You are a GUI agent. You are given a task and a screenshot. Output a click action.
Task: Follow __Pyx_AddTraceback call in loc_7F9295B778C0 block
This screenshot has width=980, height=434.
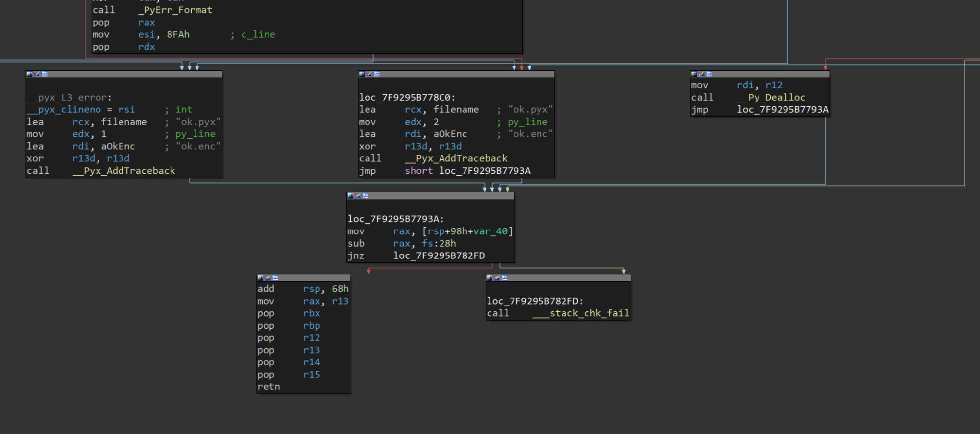pyautogui.click(x=456, y=158)
